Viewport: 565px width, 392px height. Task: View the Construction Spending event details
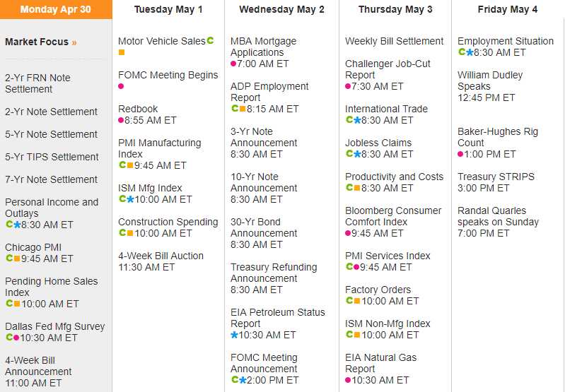tap(168, 222)
